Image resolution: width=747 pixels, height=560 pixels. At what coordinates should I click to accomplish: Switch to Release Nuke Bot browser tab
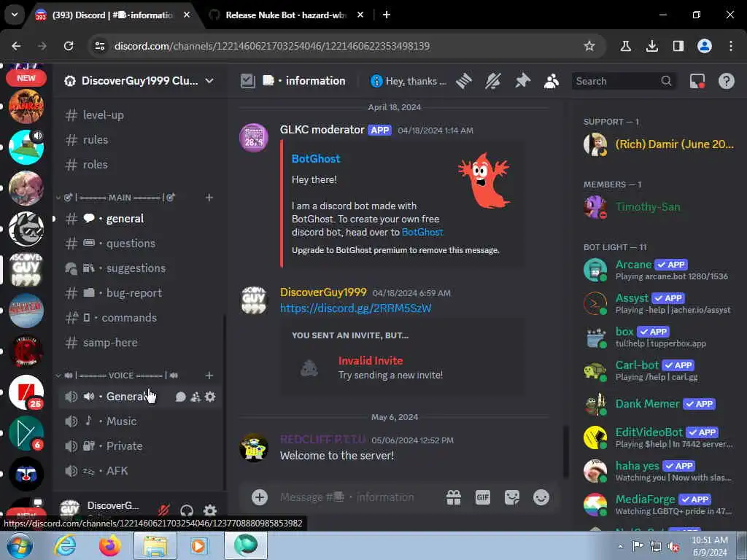click(285, 15)
